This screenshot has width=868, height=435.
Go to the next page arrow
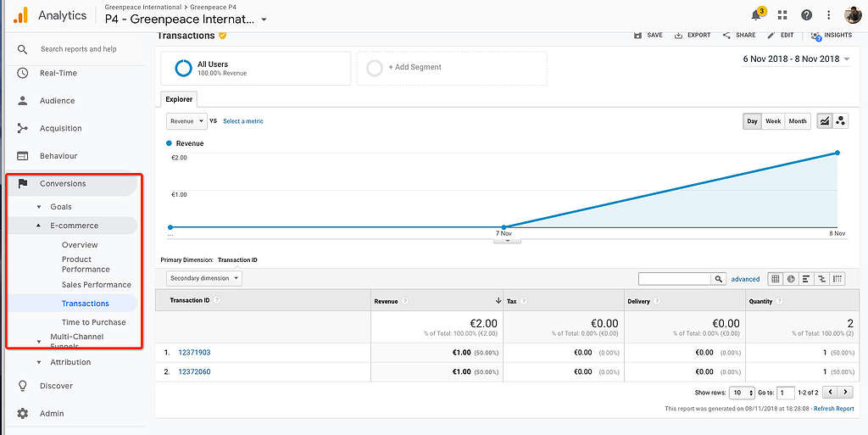845,393
